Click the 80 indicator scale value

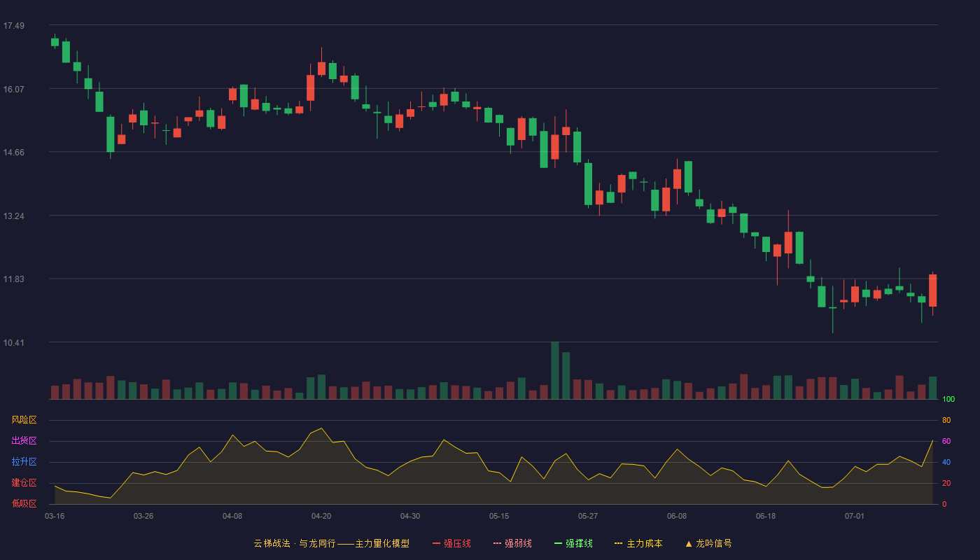pos(946,420)
